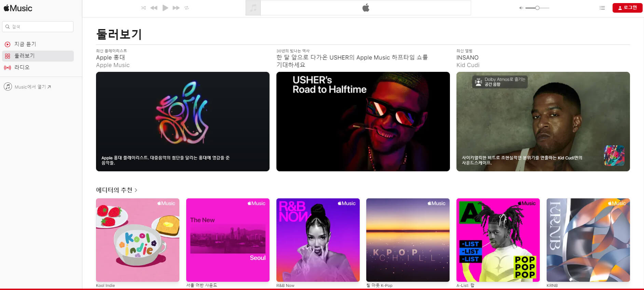Click the 칠 아웃 K-Pop caption
Screen dimensions: 644x290
379,285
